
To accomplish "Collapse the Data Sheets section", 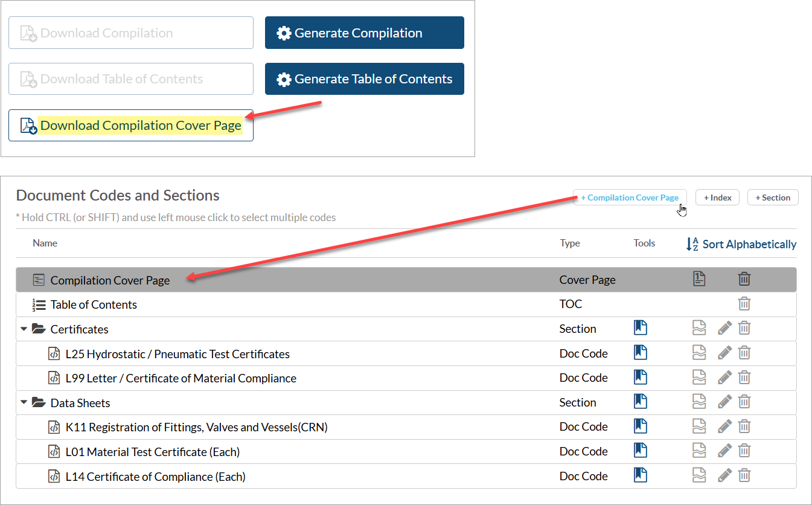I will (24, 402).
